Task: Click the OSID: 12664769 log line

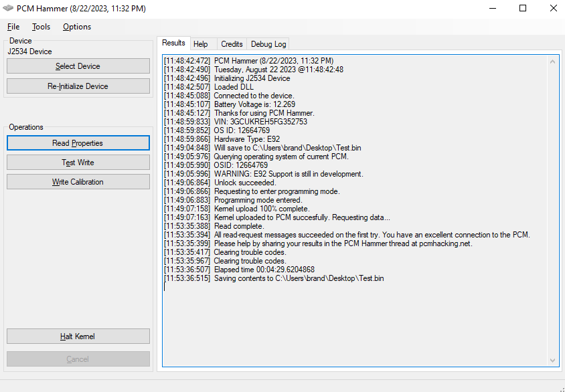Action: pyautogui.click(x=216, y=165)
